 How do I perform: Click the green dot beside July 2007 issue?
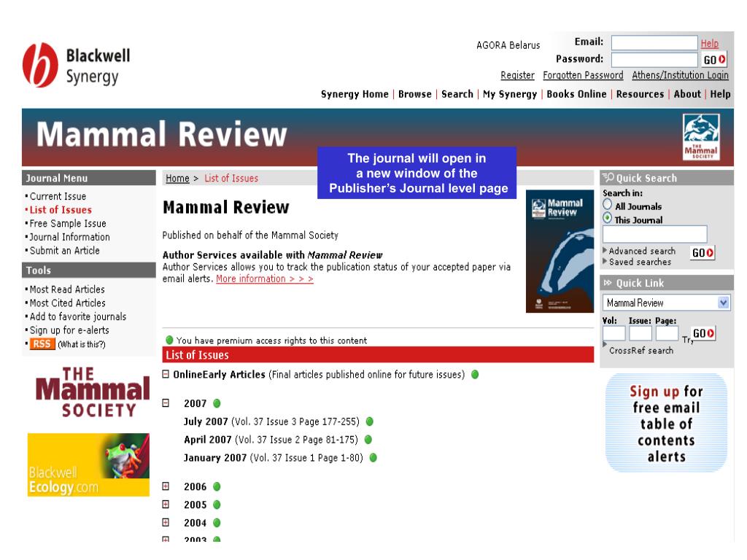(369, 421)
